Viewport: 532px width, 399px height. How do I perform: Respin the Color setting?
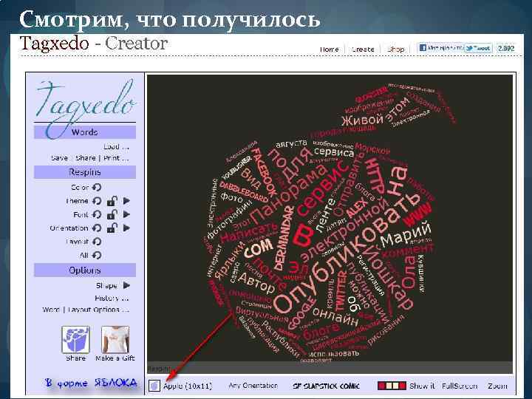tap(97, 187)
